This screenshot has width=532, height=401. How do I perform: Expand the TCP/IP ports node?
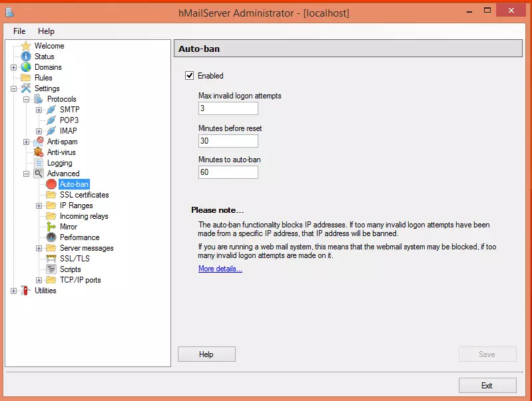coord(39,280)
